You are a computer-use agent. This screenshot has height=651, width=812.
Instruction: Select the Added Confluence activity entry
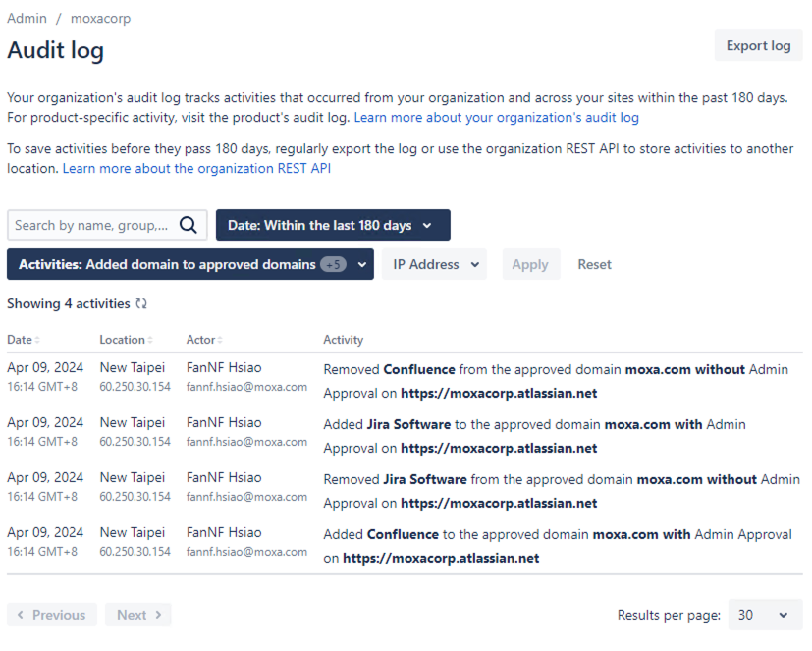405,545
